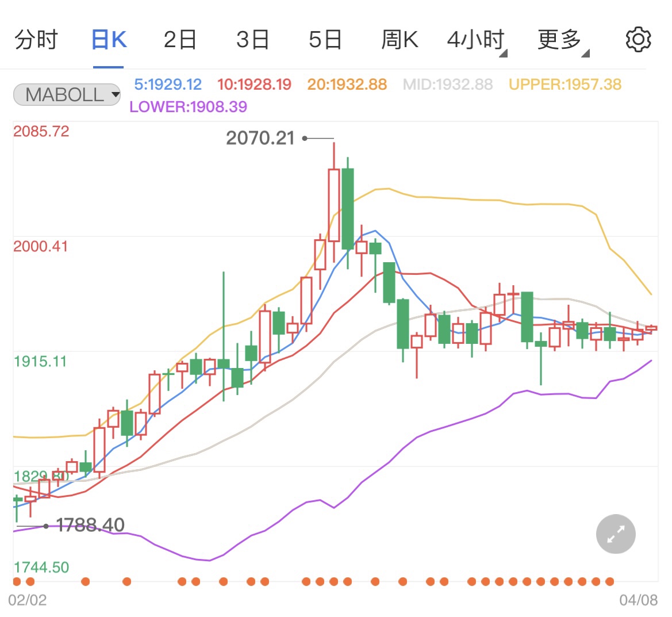672x617 pixels.
Task: Switch to 周K chart tab
Action: pos(400,40)
